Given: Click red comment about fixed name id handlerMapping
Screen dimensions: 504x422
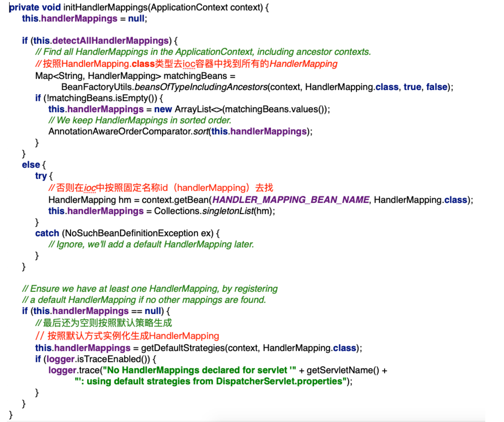Looking at the screenshot, I should tap(161, 187).
